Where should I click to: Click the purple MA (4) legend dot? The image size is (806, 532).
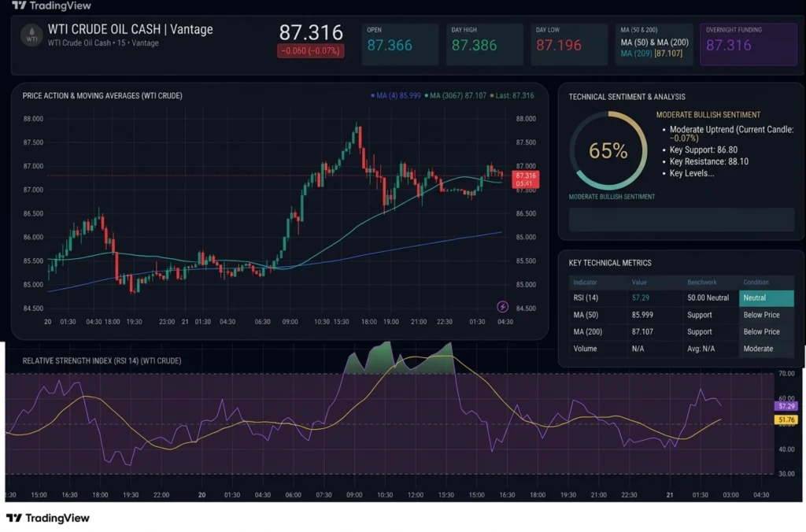[x=372, y=95]
